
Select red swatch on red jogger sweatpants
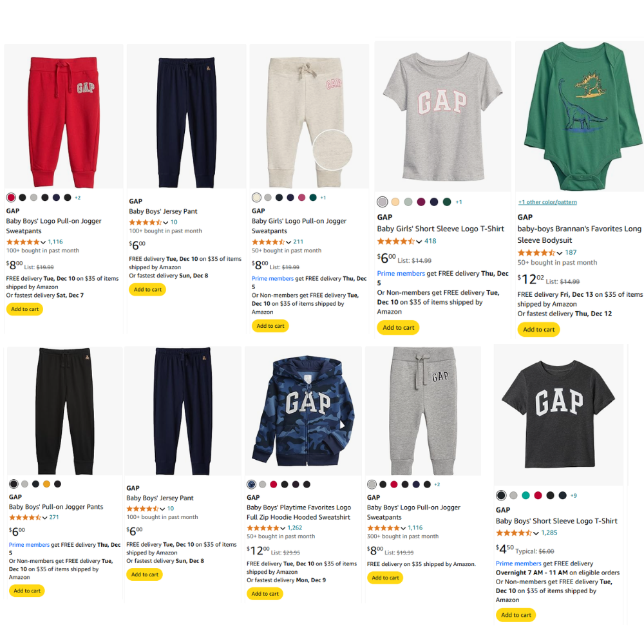click(11, 198)
